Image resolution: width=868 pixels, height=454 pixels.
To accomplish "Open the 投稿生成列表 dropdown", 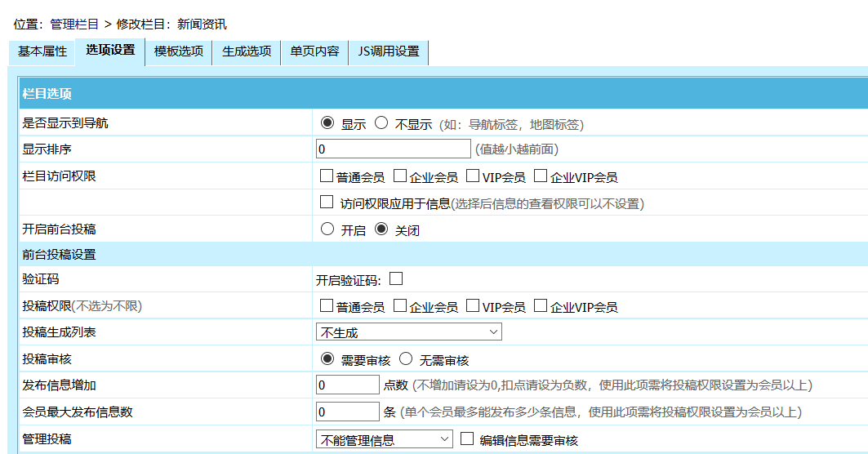I will click(x=409, y=332).
